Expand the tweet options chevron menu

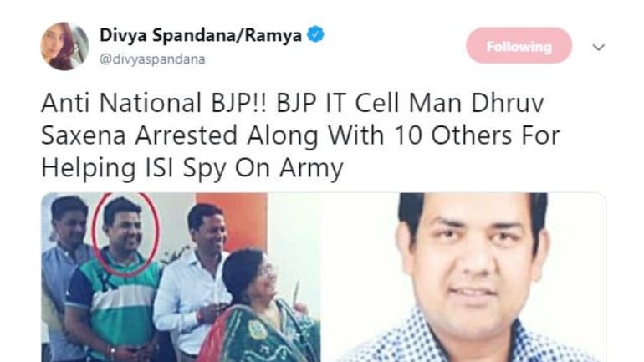click(x=598, y=47)
